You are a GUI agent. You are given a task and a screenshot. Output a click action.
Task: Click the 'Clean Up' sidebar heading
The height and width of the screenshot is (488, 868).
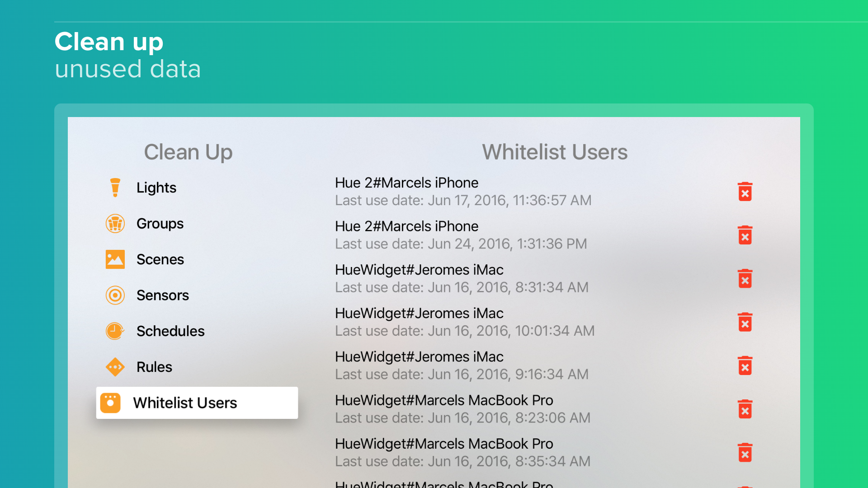[x=188, y=152]
